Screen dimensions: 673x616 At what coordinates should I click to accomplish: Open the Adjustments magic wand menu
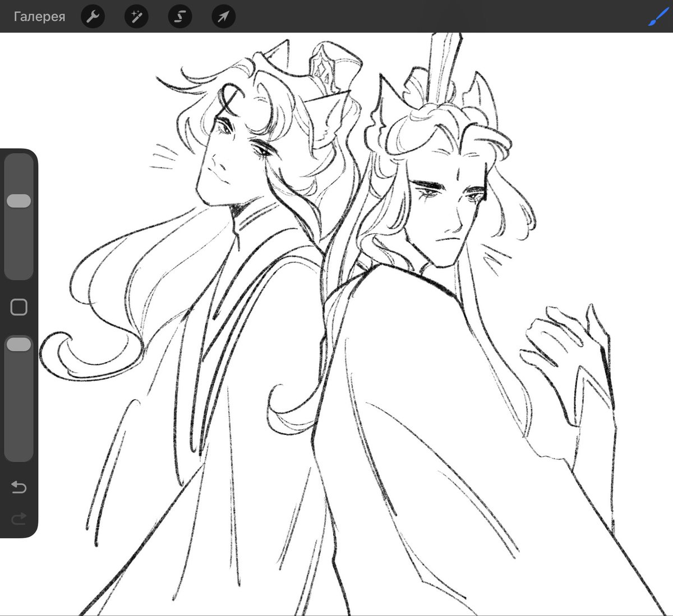136,17
